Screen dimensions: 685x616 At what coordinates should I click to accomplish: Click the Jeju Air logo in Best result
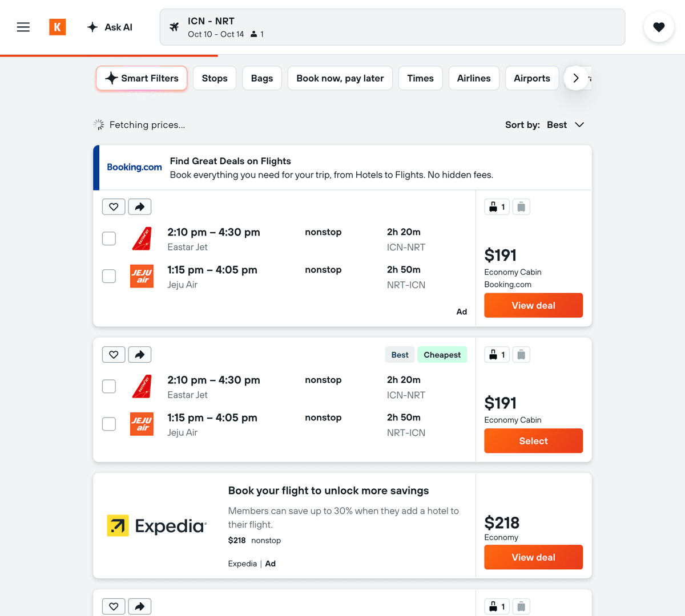click(x=142, y=424)
